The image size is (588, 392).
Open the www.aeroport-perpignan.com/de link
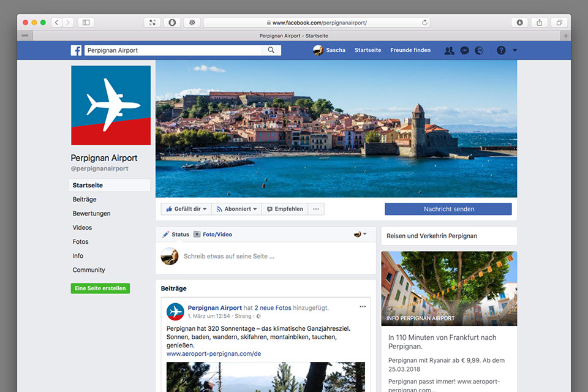tap(214, 353)
